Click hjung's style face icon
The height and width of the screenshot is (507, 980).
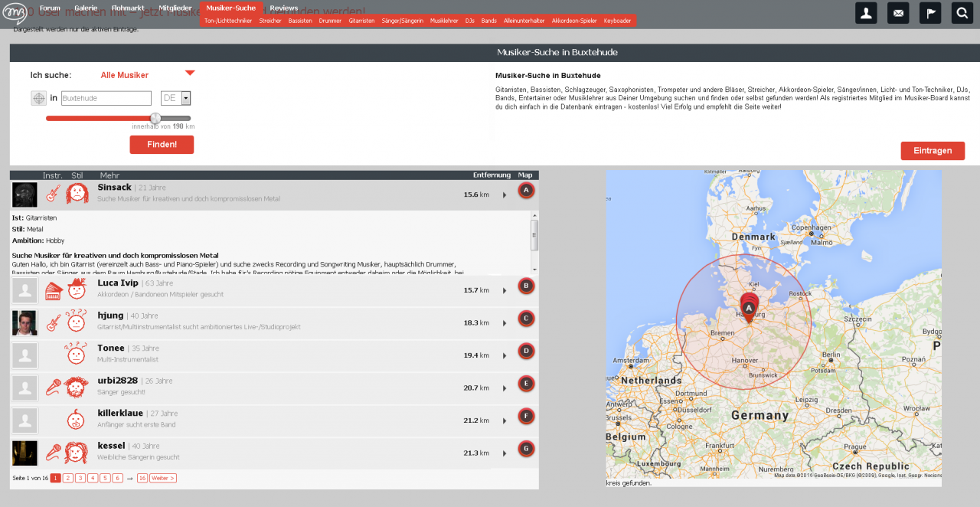tap(77, 321)
